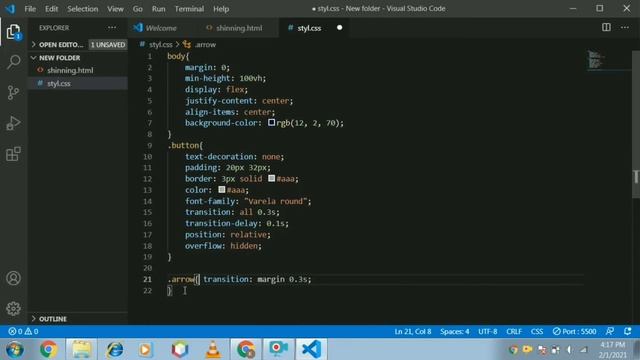Click the system clock showing 4:17 PM
This screenshot has height=360, width=640.
point(612,345)
